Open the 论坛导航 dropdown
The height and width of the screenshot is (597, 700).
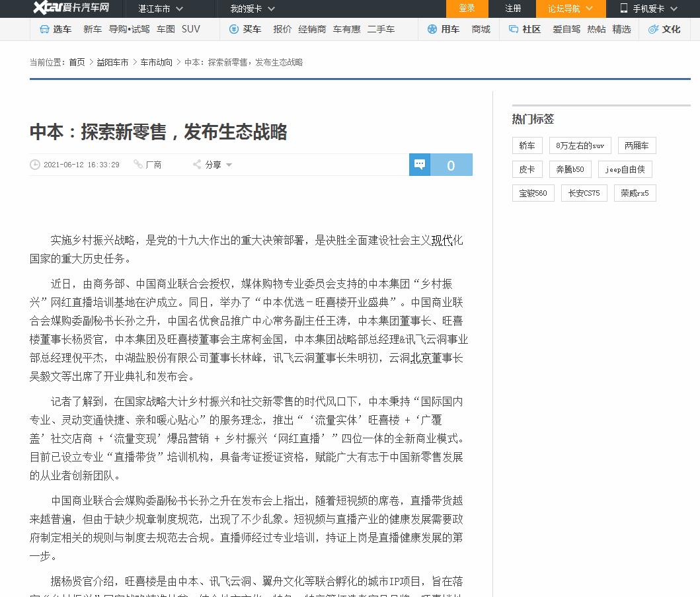pos(570,9)
